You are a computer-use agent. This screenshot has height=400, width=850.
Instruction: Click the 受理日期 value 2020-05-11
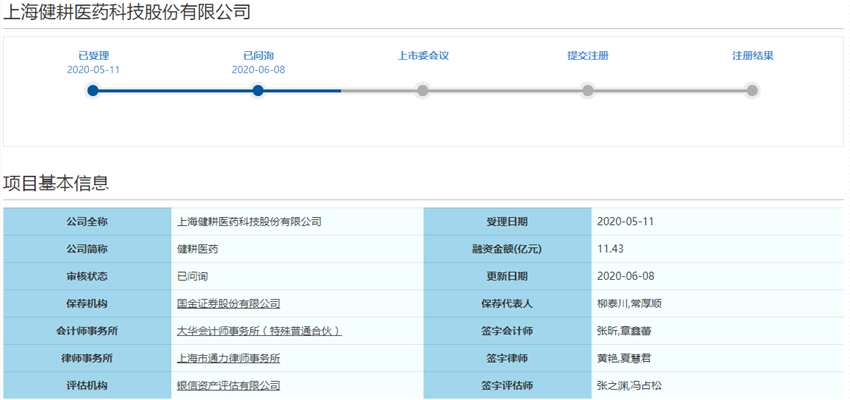point(626,221)
